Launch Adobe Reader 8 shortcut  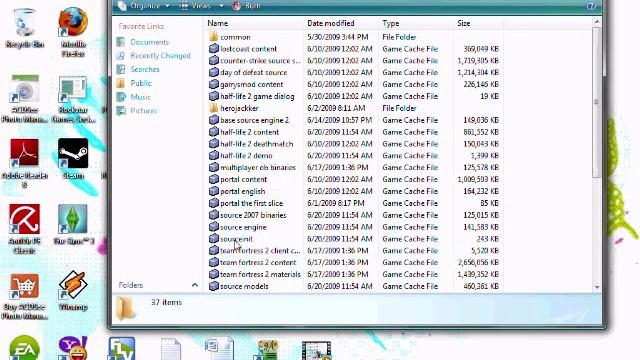[24, 162]
